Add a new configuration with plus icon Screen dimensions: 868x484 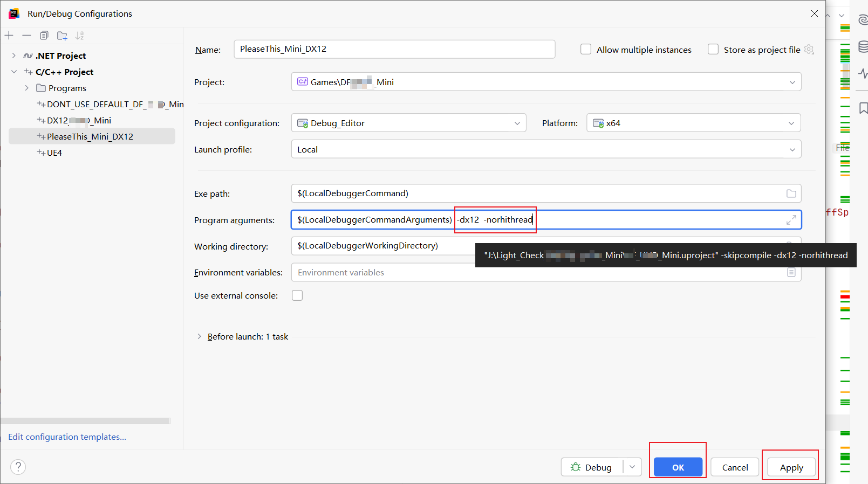(x=9, y=36)
